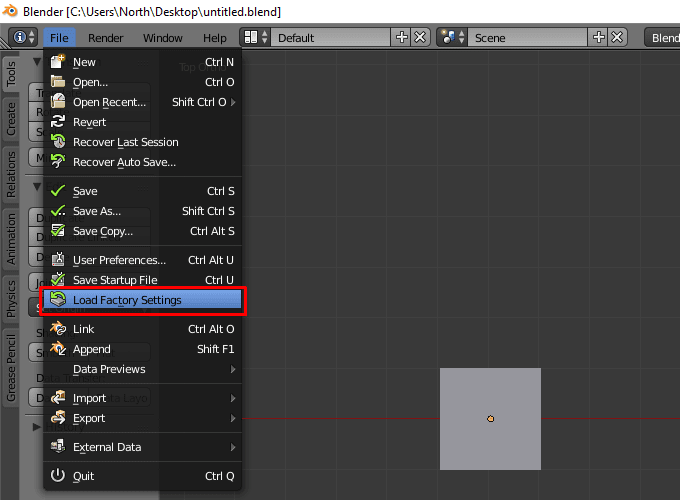
Task: Expand the Export submenu arrow
Action: click(x=233, y=418)
